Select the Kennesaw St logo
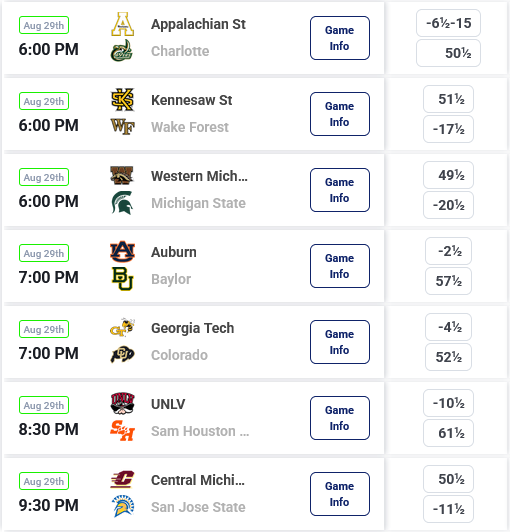Screen dimensions: 510x532 [122, 100]
